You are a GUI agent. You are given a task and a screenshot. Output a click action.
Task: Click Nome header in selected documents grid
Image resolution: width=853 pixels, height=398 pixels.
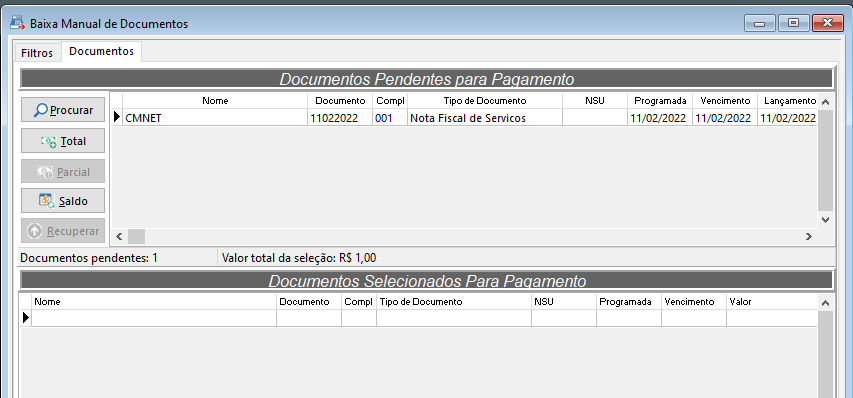(x=154, y=302)
